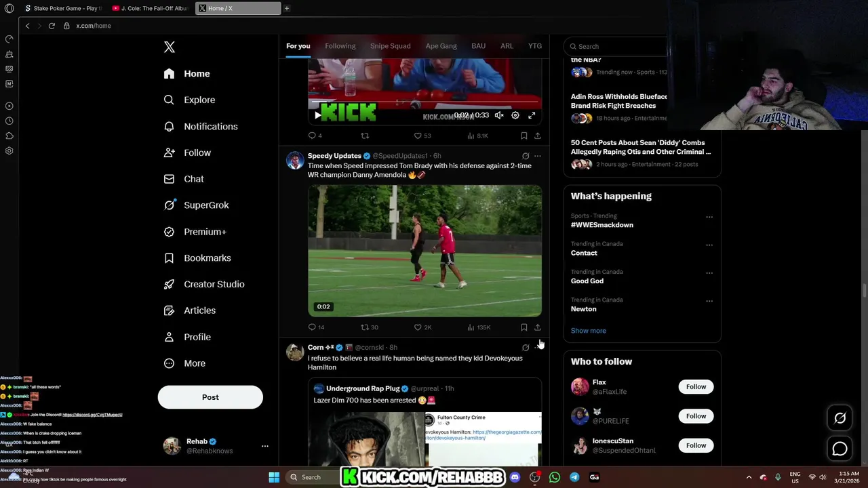Share the top Kick video post
The image size is (868, 488).
pyautogui.click(x=538, y=136)
